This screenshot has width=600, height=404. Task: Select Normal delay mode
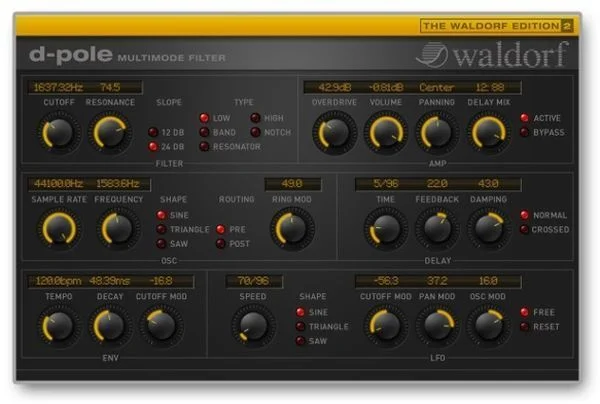pyautogui.click(x=525, y=215)
